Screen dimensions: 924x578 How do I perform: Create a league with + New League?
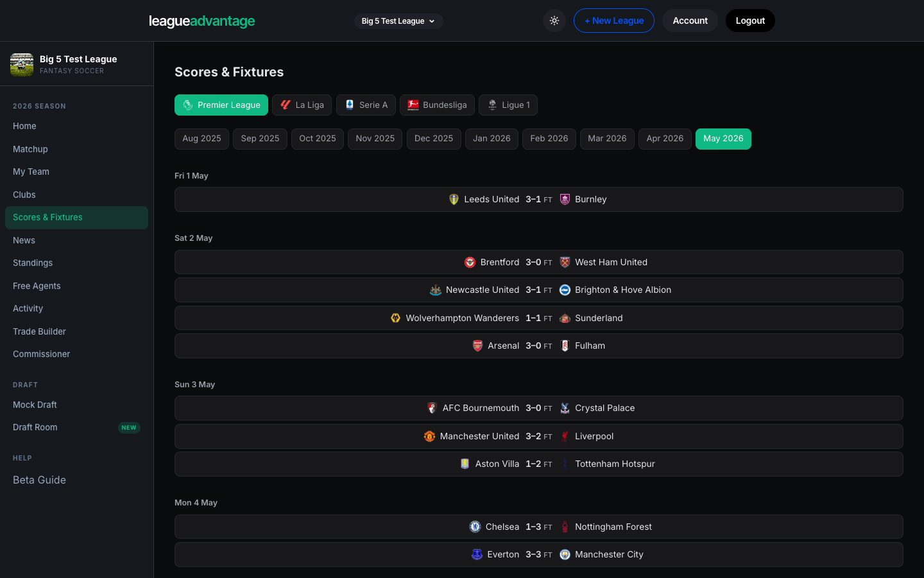(x=614, y=21)
